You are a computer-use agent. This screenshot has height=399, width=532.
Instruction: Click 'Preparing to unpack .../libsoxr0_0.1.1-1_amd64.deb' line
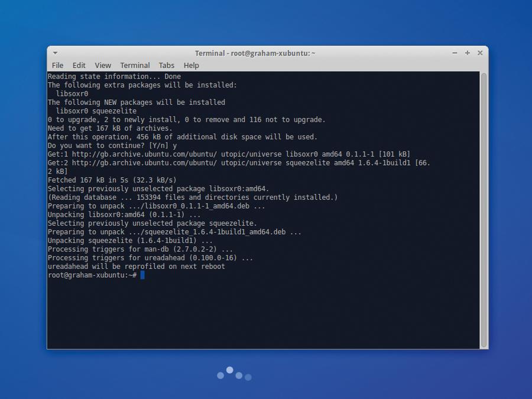tap(157, 206)
